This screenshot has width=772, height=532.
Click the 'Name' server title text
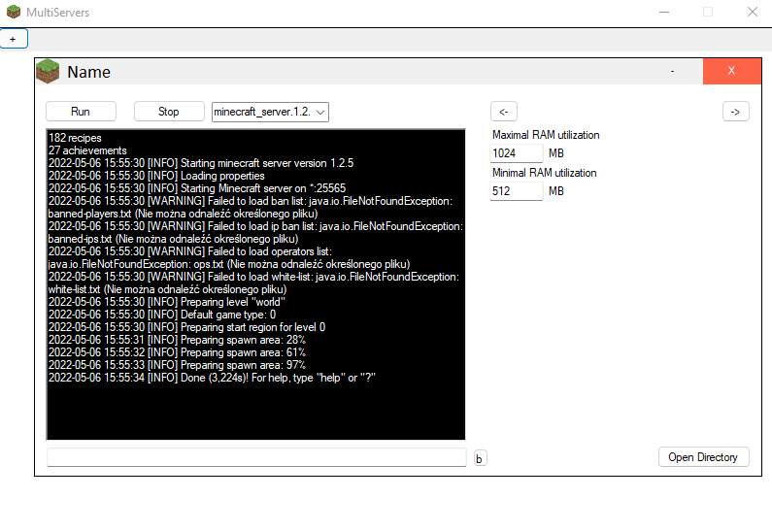click(88, 72)
